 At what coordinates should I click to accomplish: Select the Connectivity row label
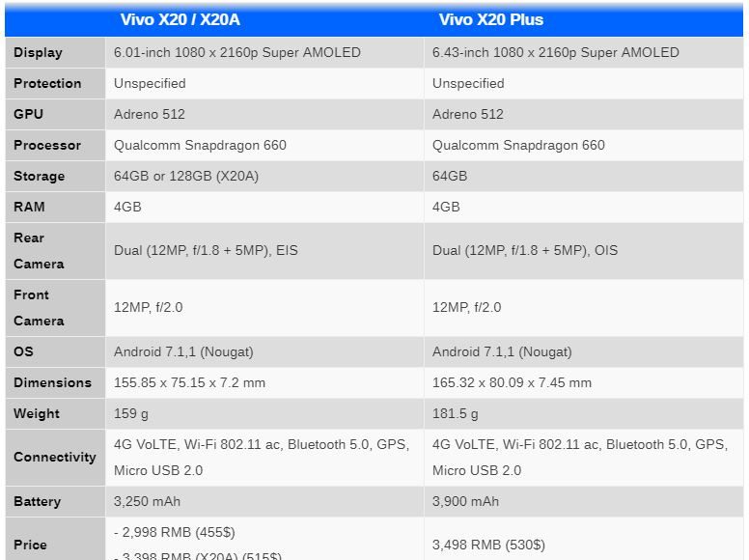coord(55,458)
